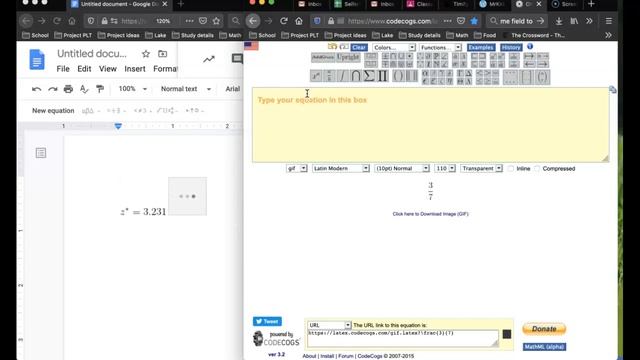Click the Upright toggle button
This screenshot has width=640, height=360.
click(348, 58)
